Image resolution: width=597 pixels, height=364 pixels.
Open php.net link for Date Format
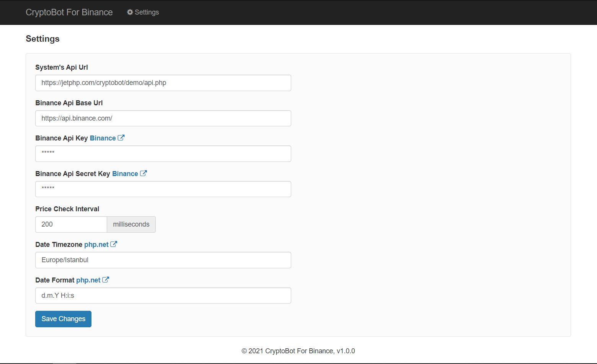click(x=88, y=280)
